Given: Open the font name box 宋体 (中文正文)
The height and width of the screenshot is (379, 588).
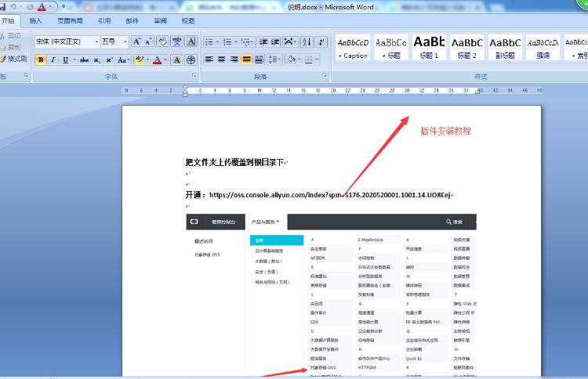Looking at the screenshot, I should [67, 42].
